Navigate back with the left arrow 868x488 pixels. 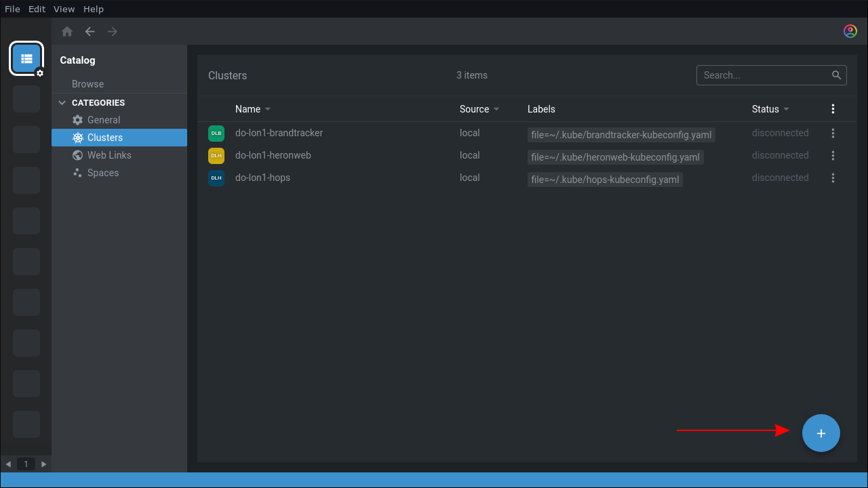pos(90,31)
